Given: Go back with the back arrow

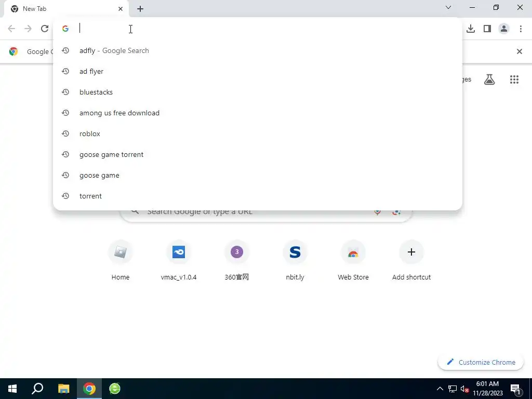Looking at the screenshot, I should [x=11, y=29].
